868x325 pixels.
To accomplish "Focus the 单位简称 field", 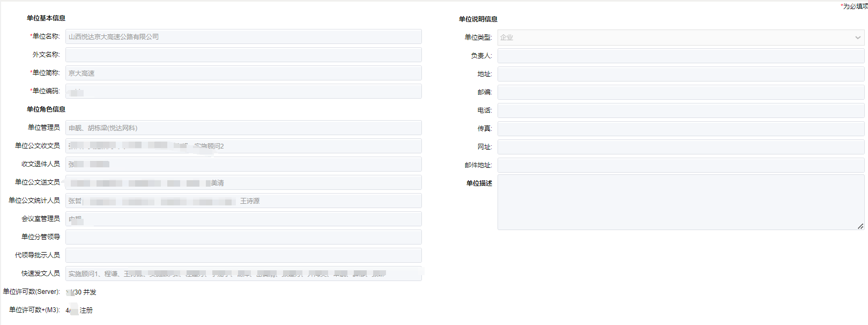I will pos(243,73).
